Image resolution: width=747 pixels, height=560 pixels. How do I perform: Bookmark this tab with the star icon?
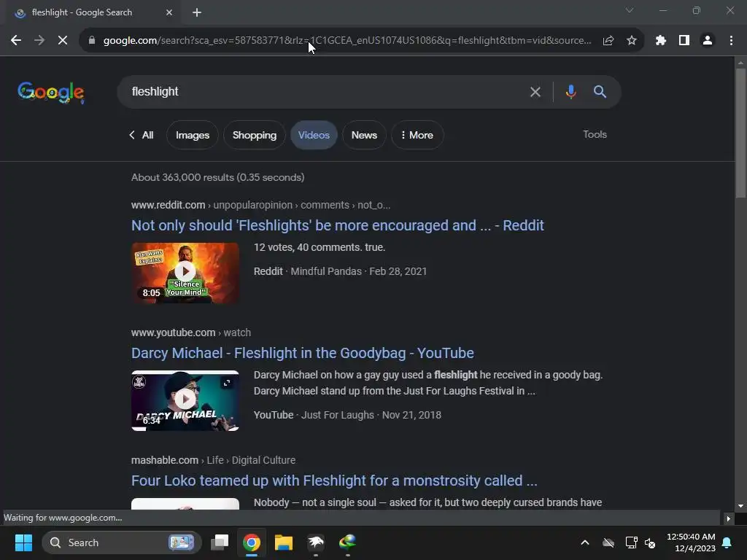pyautogui.click(x=632, y=41)
